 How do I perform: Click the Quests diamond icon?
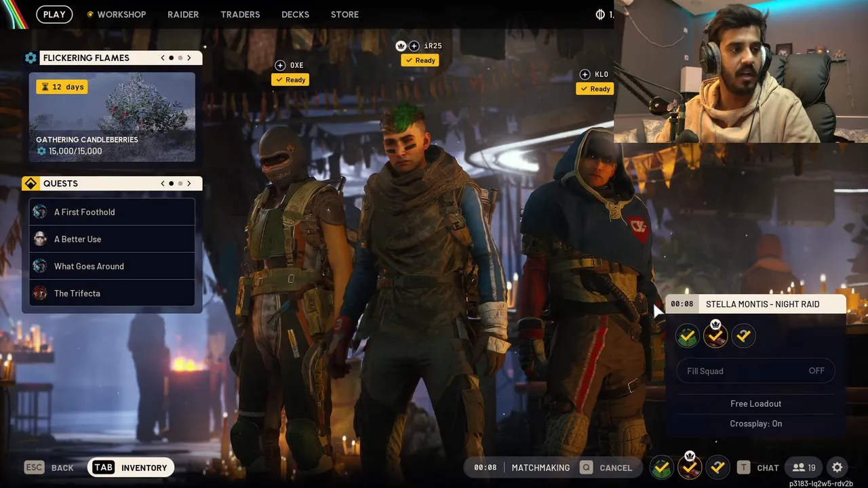click(x=31, y=184)
